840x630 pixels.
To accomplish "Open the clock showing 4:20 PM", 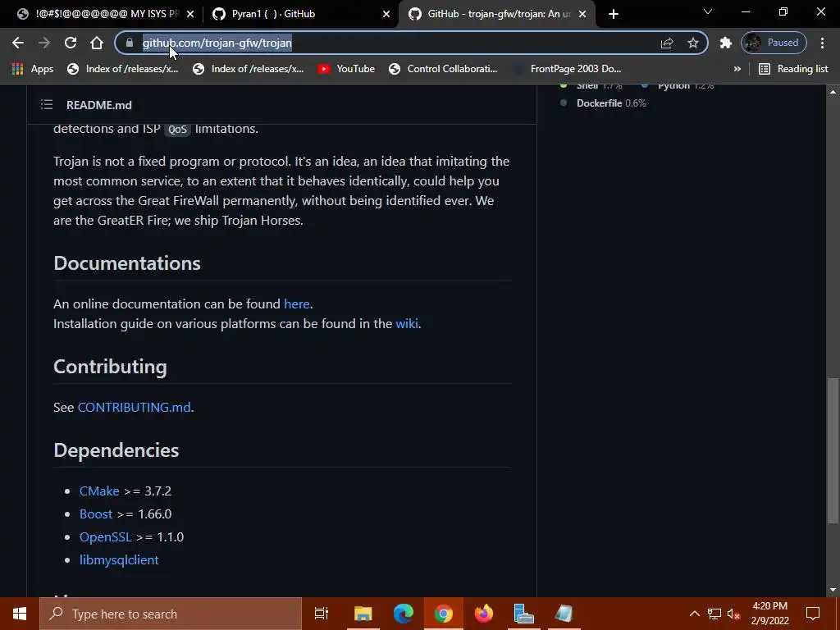I will pyautogui.click(x=769, y=614).
